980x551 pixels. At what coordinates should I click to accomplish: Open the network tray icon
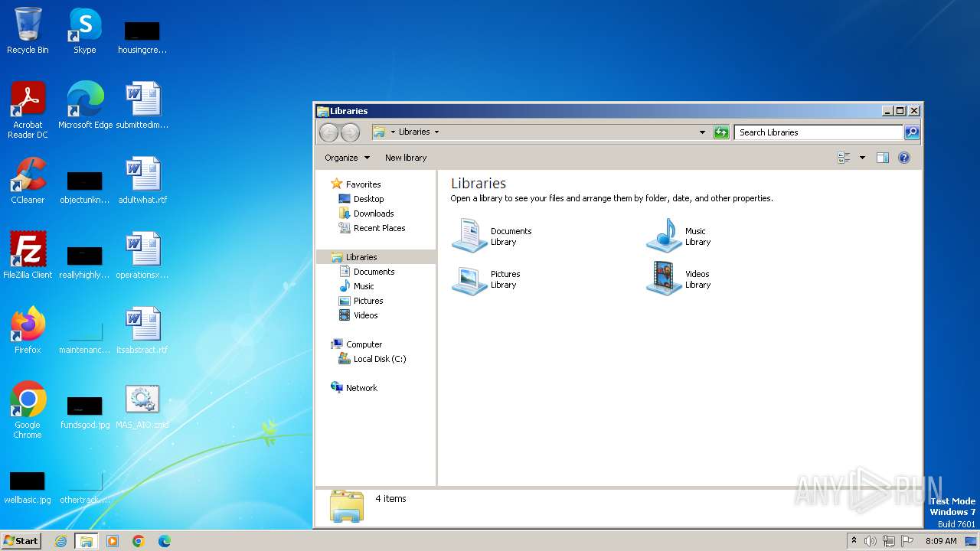pos(889,541)
